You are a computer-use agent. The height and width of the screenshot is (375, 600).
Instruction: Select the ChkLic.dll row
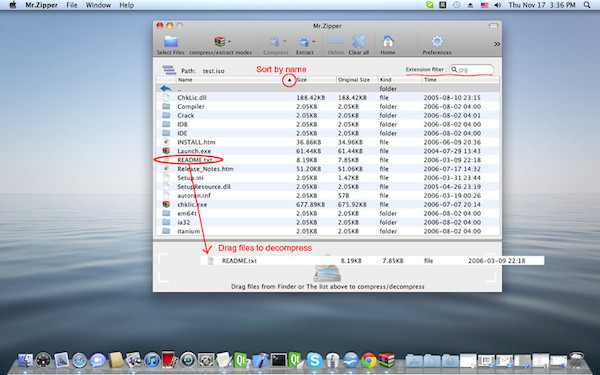coord(328,98)
